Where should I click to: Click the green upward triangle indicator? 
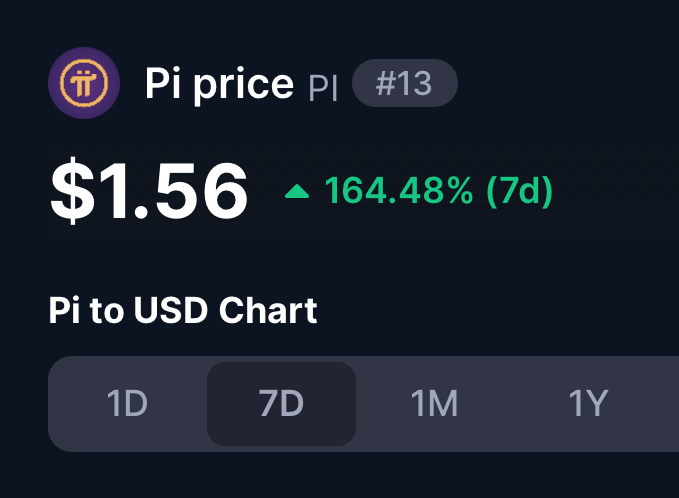(x=297, y=191)
